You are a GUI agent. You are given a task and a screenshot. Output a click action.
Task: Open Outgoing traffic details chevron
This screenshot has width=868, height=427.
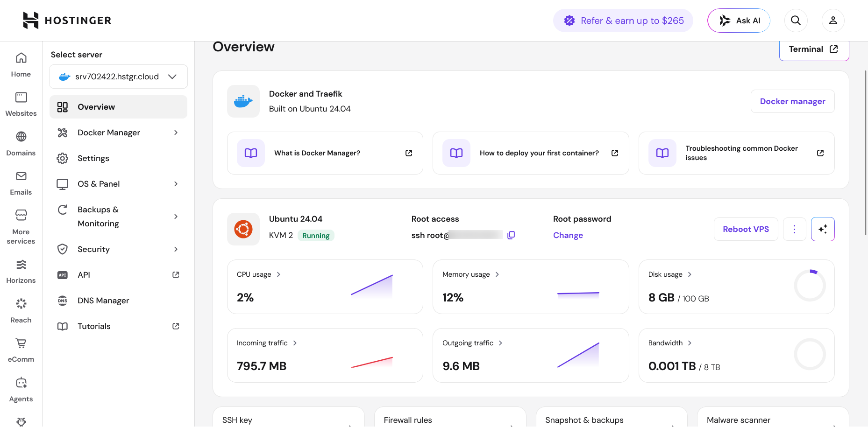pyautogui.click(x=500, y=343)
